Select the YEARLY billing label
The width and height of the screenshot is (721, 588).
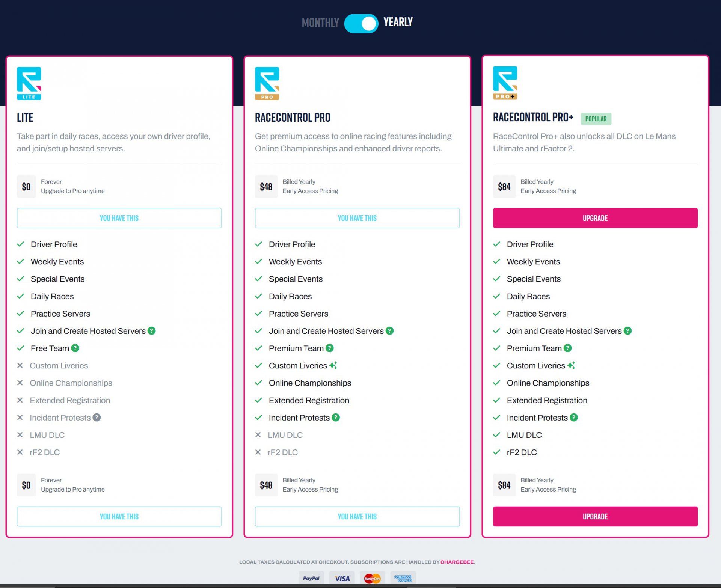[x=398, y=22]
